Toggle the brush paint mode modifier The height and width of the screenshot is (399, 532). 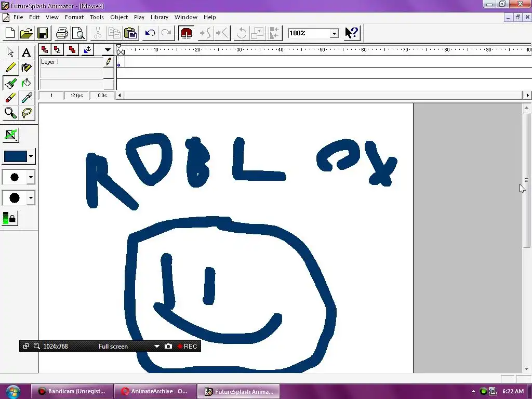click(x=11, y=135)
